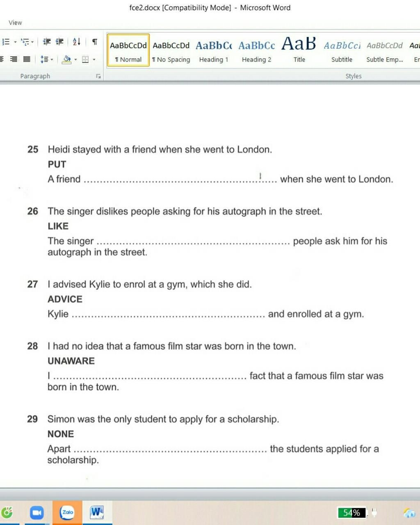Expand the line spacing options arrow

point(52,60)
